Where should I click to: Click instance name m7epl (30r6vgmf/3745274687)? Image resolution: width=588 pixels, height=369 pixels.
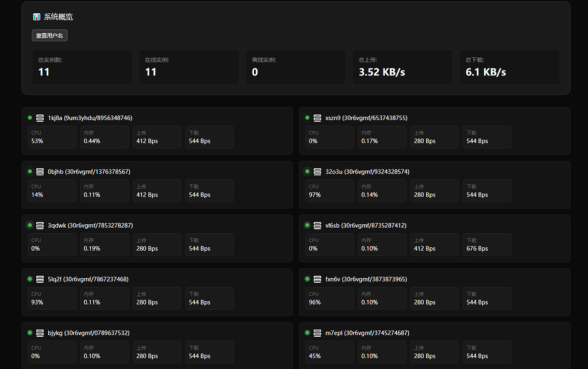367,333
